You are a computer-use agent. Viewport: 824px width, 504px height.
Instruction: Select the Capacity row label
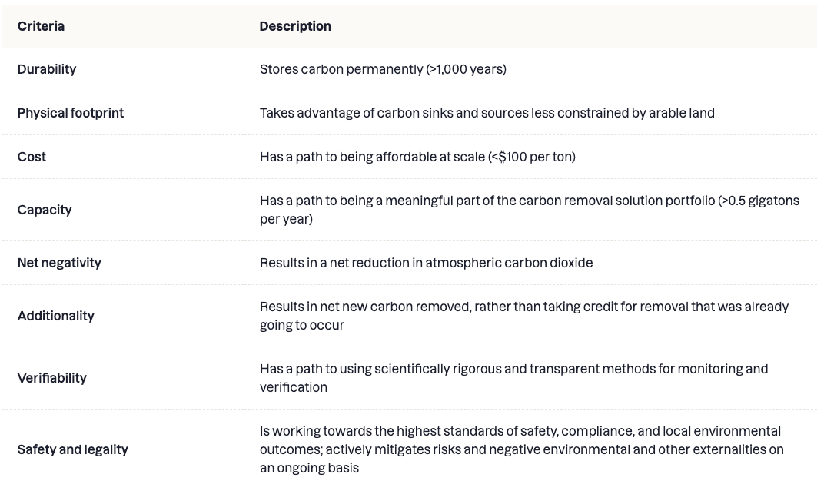pos(45,210)
